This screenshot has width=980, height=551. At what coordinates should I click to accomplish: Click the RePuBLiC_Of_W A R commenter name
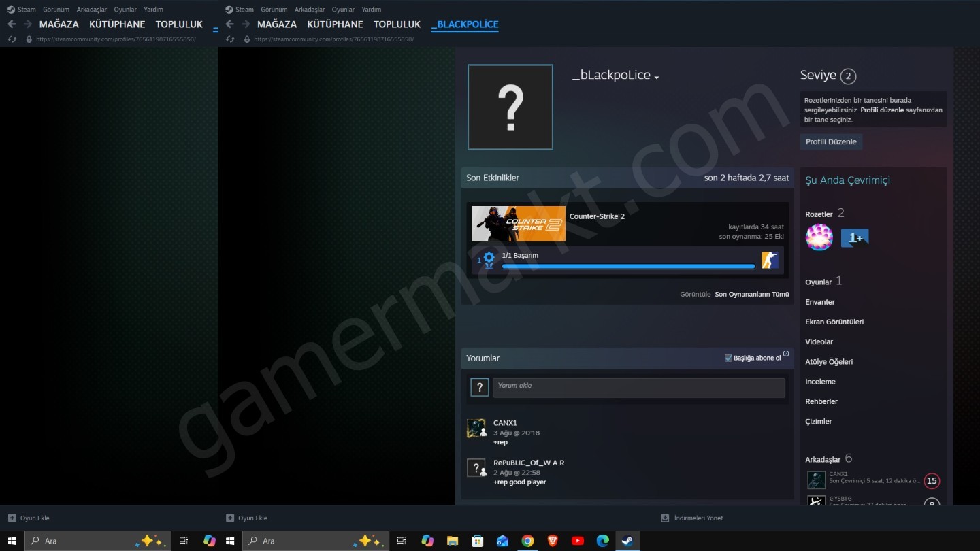tap(529, 463)
